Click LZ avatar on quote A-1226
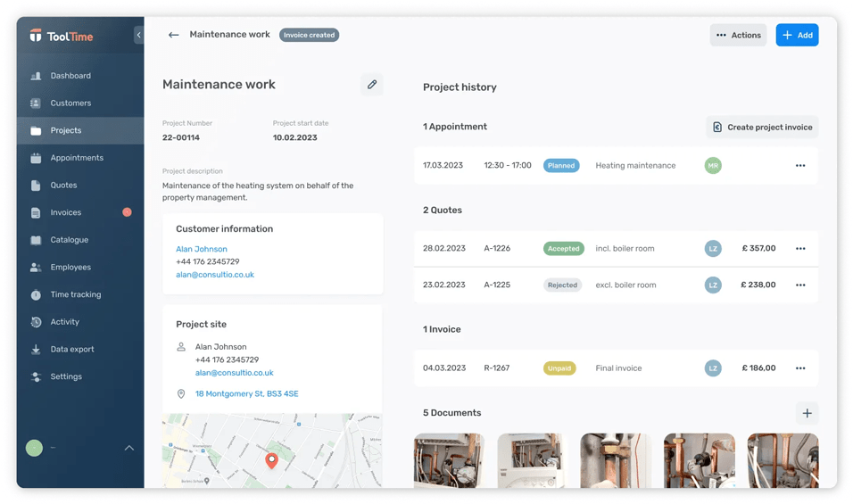 tap(713, 249)
